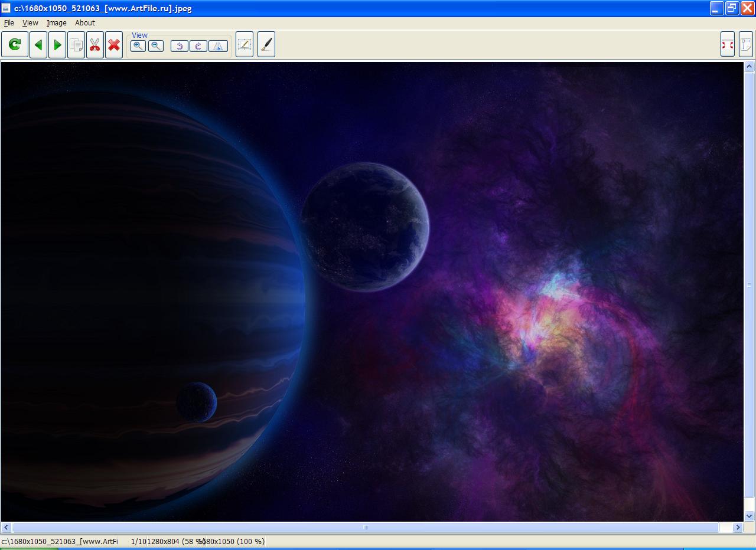Go to the previous image with left arrow
This screenshot has height=550, width=756.
38,45
